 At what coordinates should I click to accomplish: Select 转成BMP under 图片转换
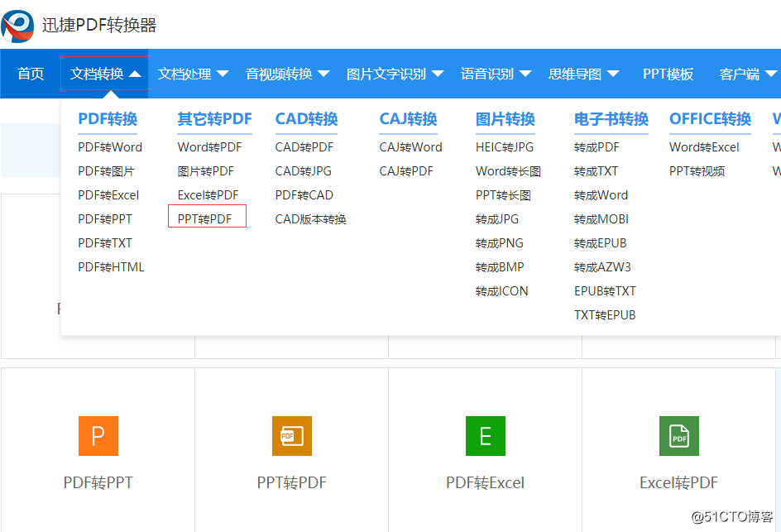[x=500, y=266]
